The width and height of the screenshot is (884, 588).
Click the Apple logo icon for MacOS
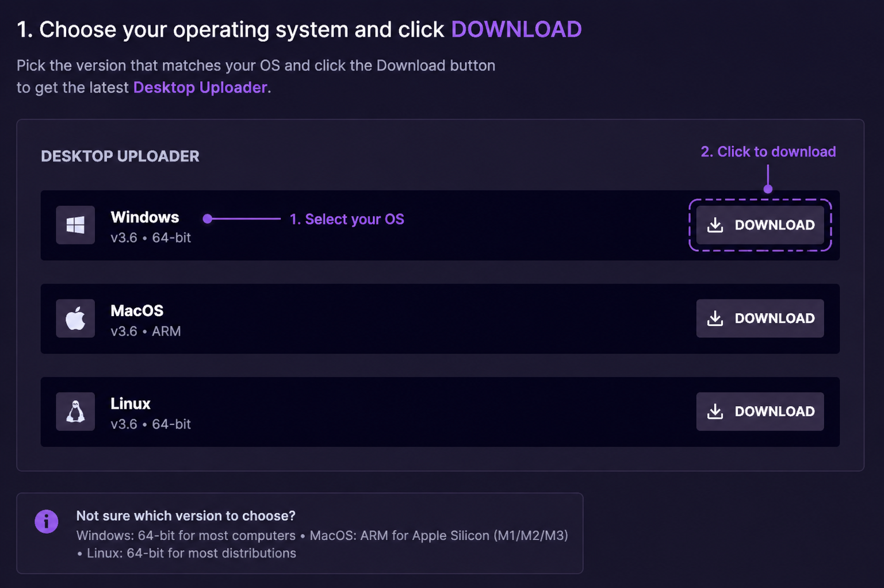point(75,318)
